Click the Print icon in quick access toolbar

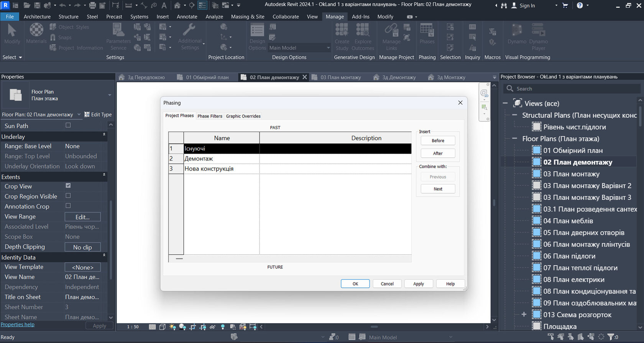pos(92,5)
